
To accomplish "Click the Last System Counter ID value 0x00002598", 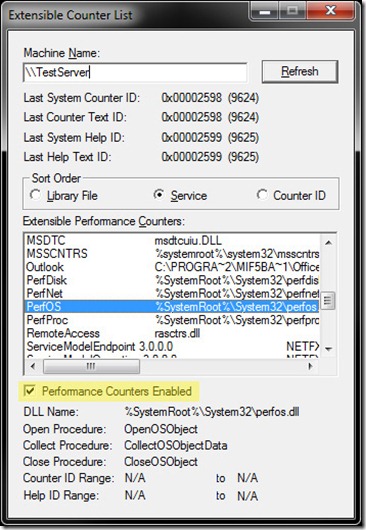I will pyautogui.click(x=191, y=98).
